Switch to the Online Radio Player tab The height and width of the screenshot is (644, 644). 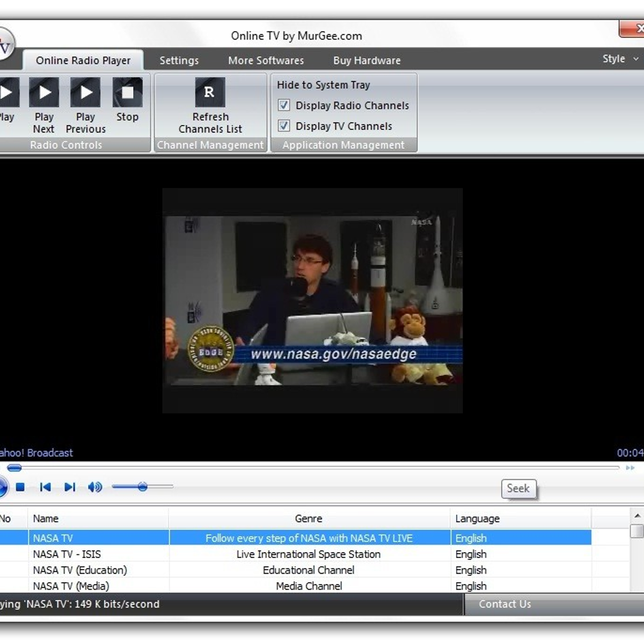[83, 60]
